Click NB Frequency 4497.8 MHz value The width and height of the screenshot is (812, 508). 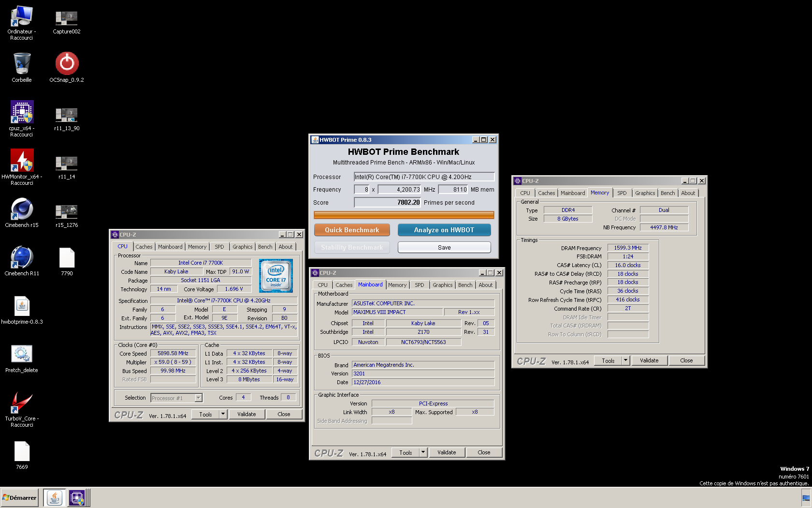click(664, 227)
